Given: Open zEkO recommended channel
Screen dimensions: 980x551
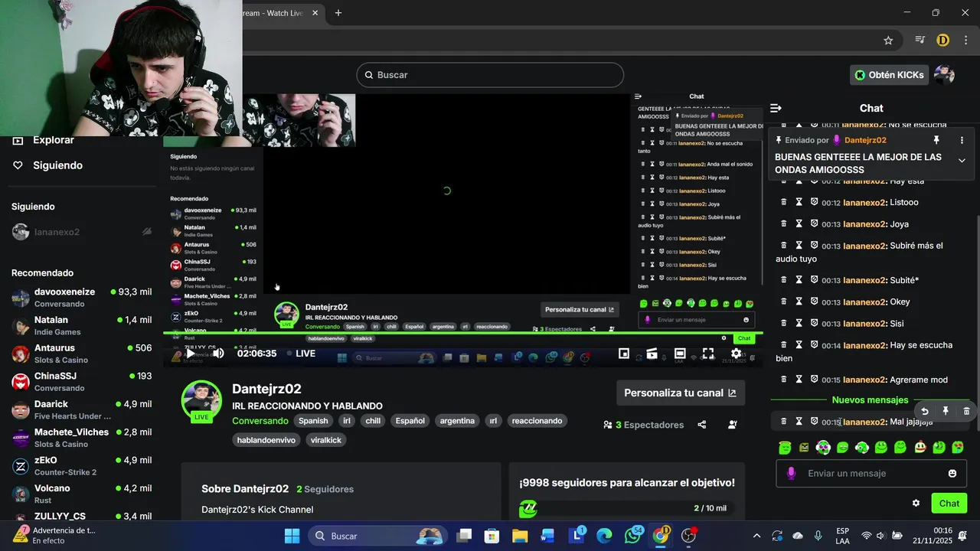Looking at the screenshot, I should 81,466.
